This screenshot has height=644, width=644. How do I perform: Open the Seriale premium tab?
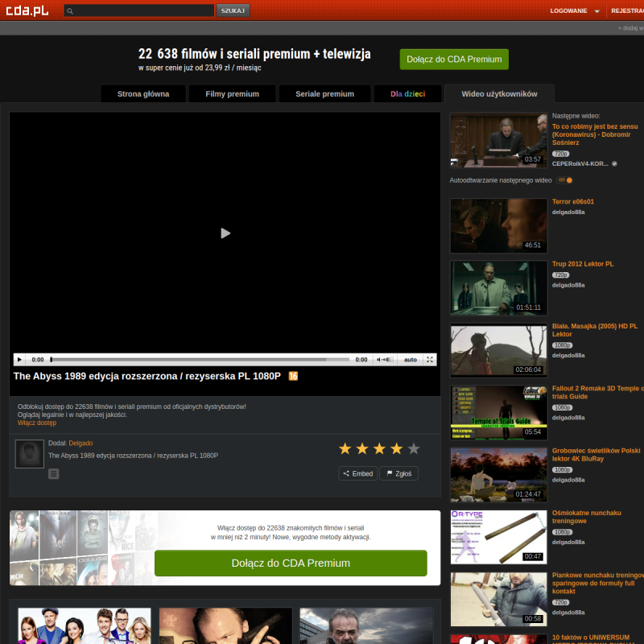(x=325, y=94)
